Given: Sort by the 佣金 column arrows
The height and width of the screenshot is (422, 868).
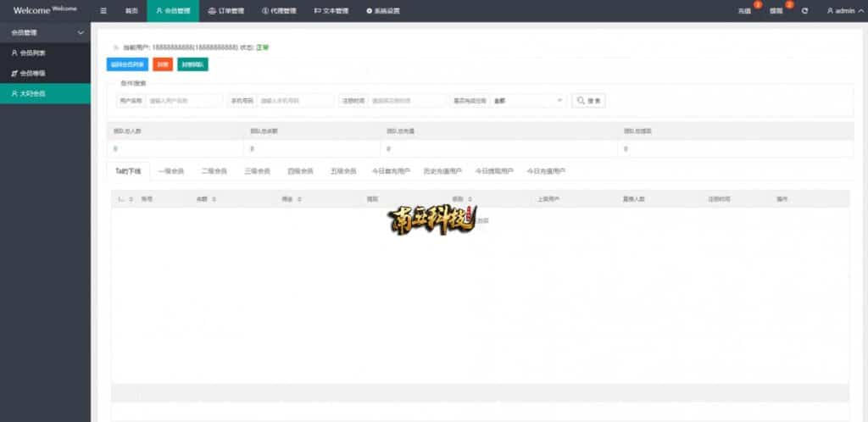Looking at the screenshot, I should point(299,199).
